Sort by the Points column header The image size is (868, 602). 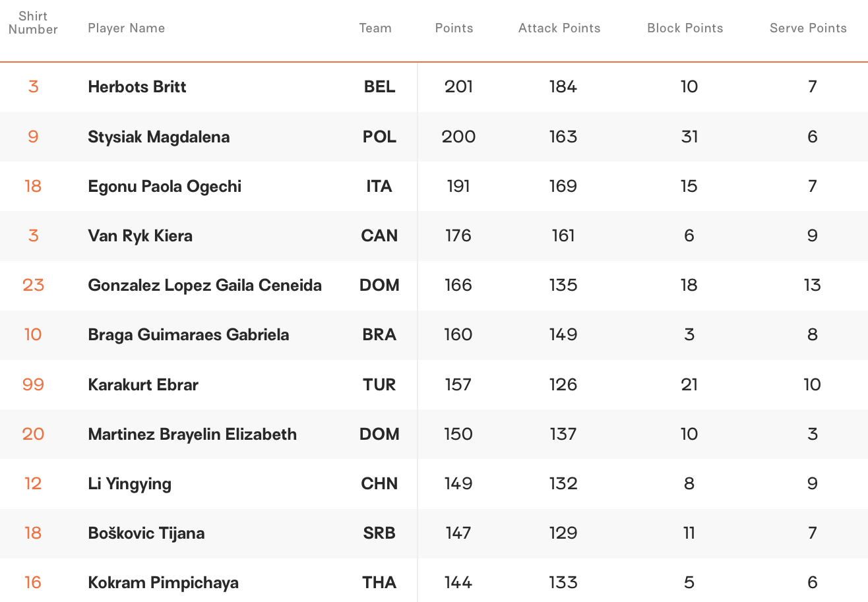point(454,28)
